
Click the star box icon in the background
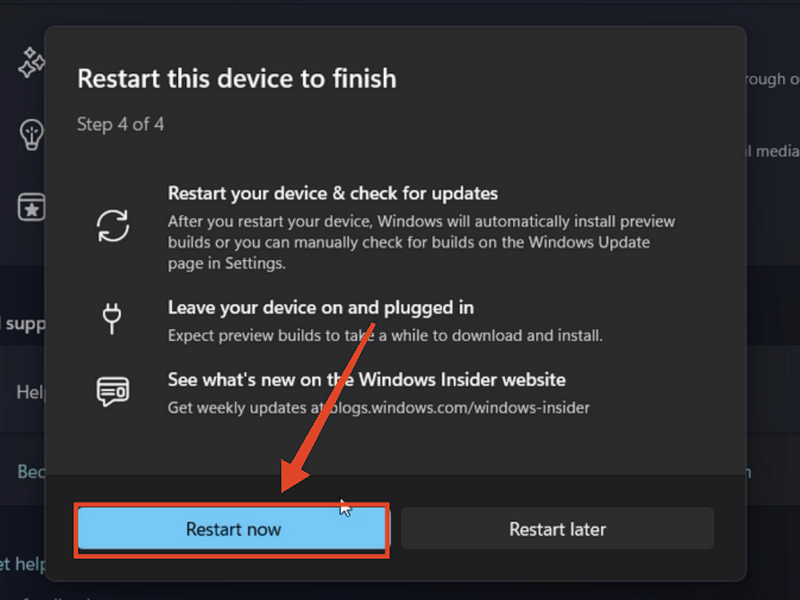[x=32, y=206]
